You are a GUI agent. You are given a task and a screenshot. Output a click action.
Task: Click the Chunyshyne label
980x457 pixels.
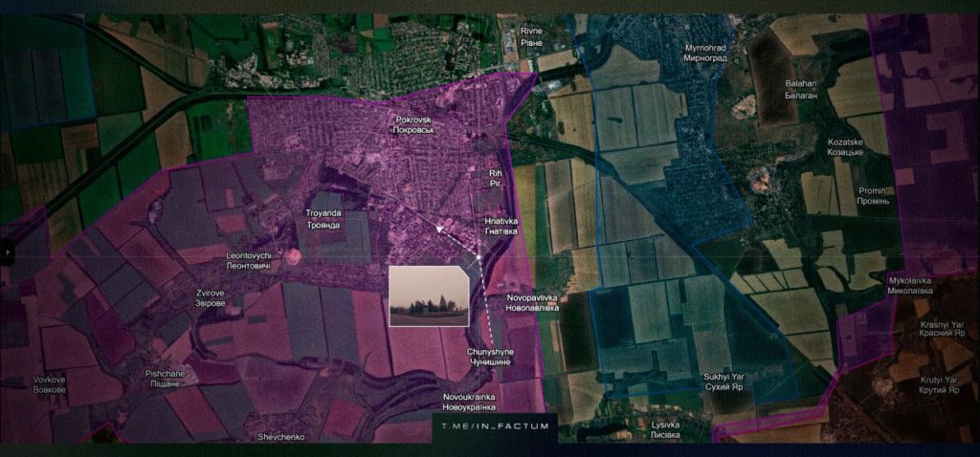point(489,358)
